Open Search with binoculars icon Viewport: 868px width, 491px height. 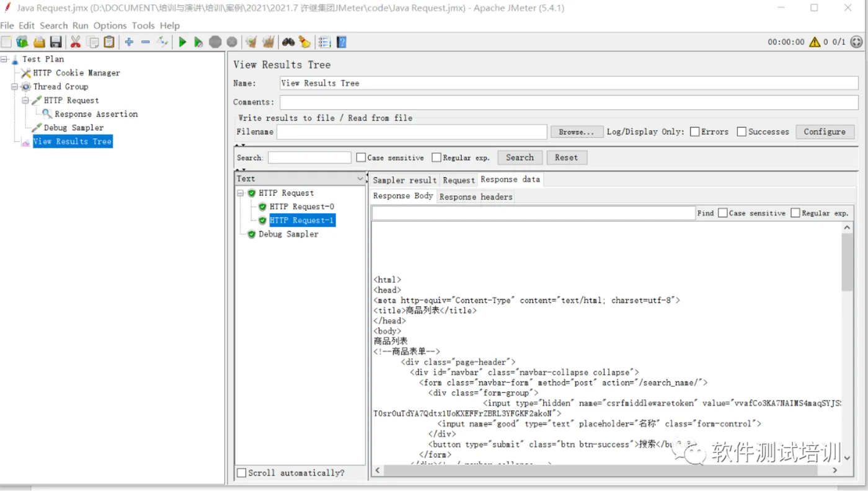[x=288, y=42]
